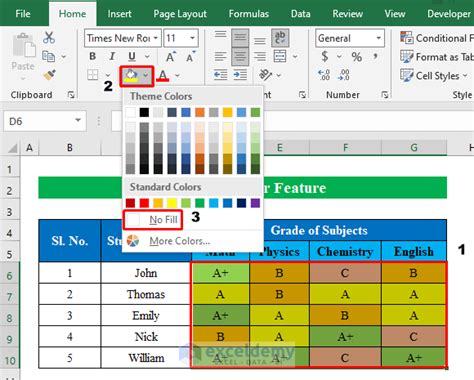Click the Borders icon
474x380 pixels.
point(93,75)
